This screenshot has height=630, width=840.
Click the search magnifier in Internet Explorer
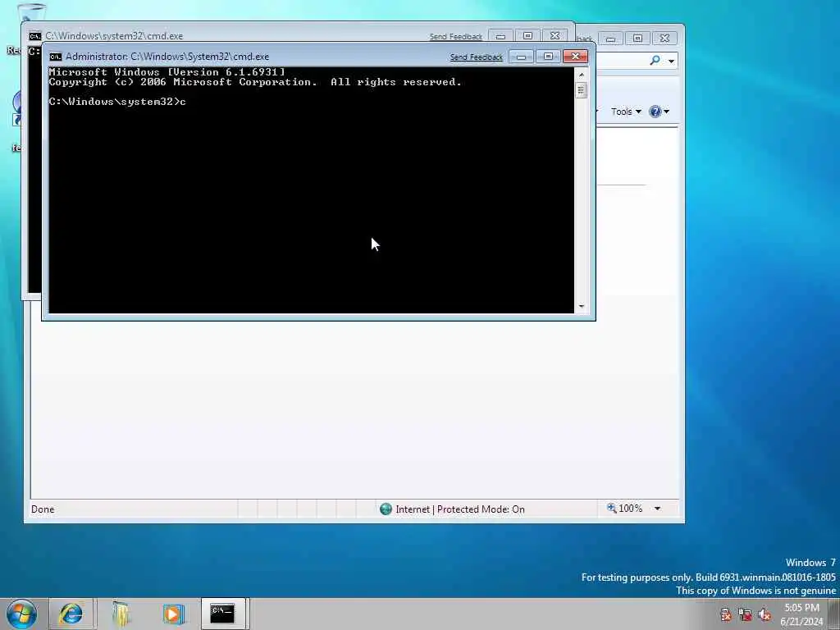pos(655,61)
